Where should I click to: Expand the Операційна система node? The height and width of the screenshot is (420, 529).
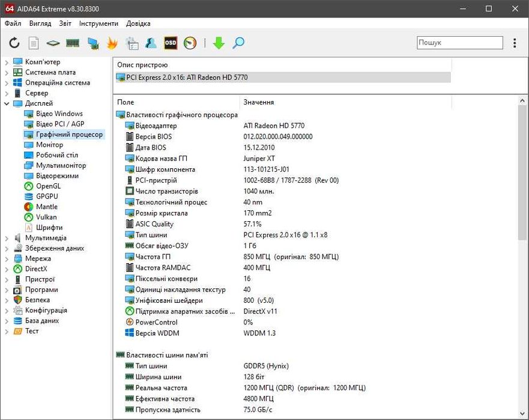pyautogui.click(x=7, y=83)
